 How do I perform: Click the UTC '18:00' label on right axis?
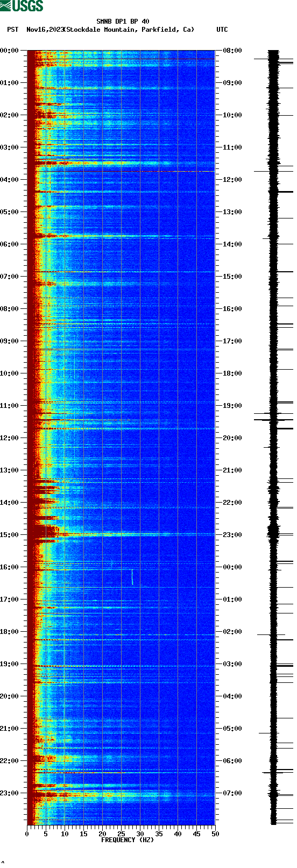coord(232,373)
